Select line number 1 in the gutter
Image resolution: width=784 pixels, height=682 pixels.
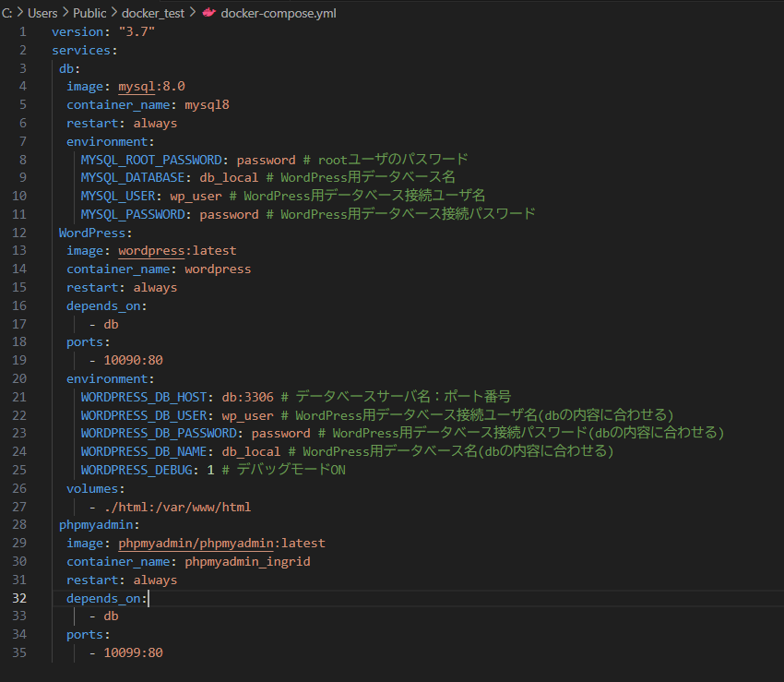click(x=23, y=32)
